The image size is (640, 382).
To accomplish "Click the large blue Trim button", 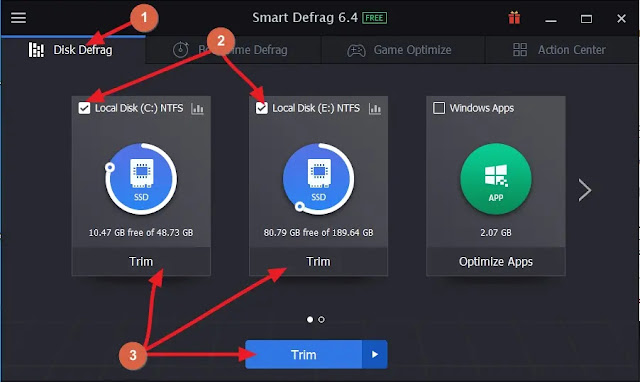I will coord(304,355).
